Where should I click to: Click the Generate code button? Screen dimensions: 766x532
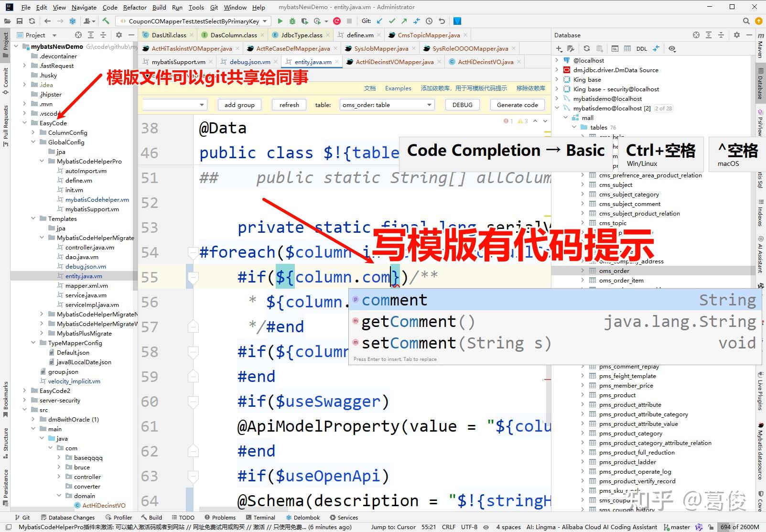(x=517, y=105)
